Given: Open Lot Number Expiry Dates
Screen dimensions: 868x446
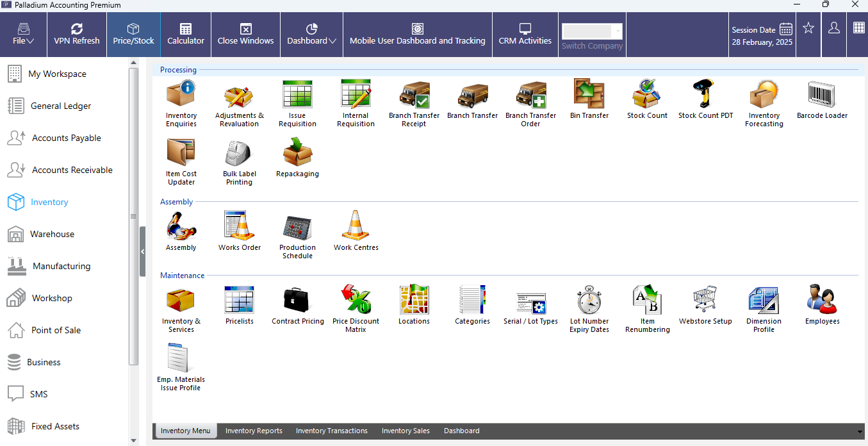Looking at the screenshot, I should [589, 309].
